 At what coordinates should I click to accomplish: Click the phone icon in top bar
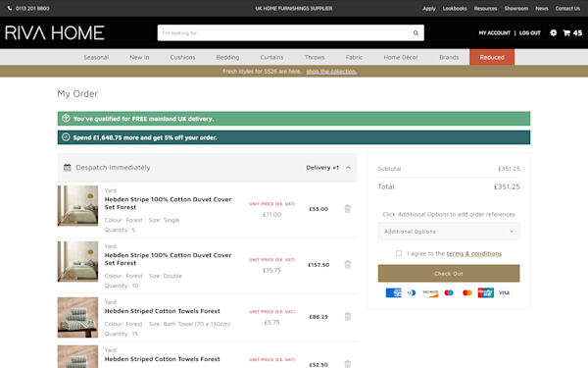point(10,8)
